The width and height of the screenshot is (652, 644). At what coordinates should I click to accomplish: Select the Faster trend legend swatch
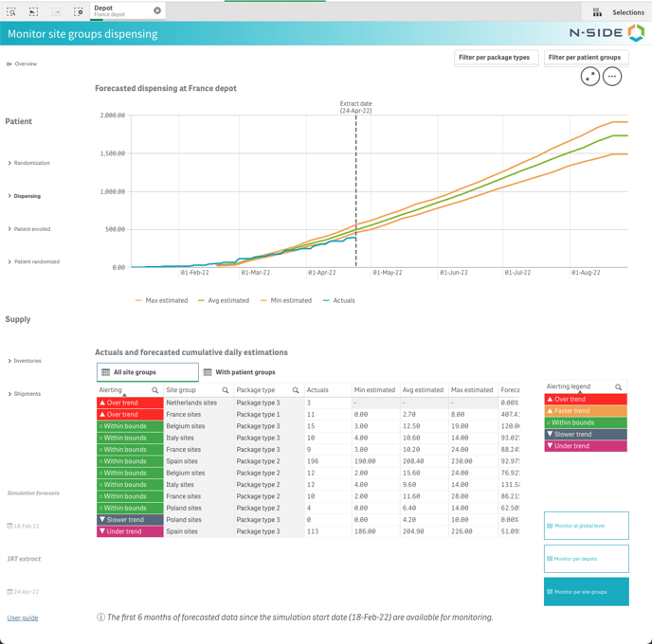(x=585, y=411)
